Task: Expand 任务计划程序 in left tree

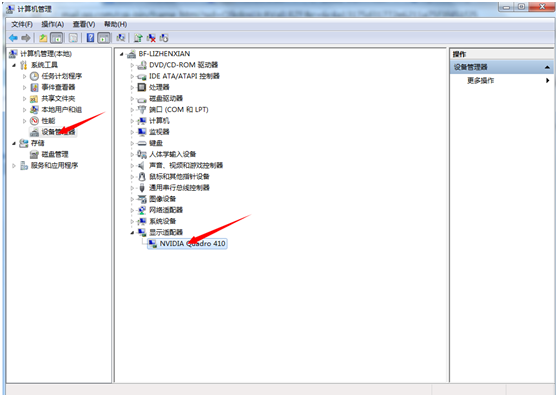Action: pyautogui.click(x=25, y=76)
